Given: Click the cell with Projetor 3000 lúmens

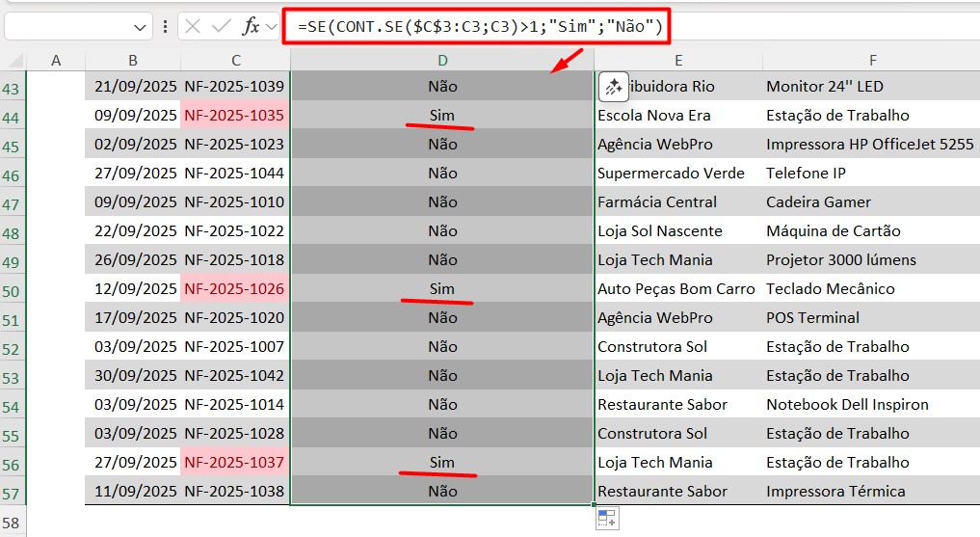Looking at the screenshot, I should pos(840,260).
